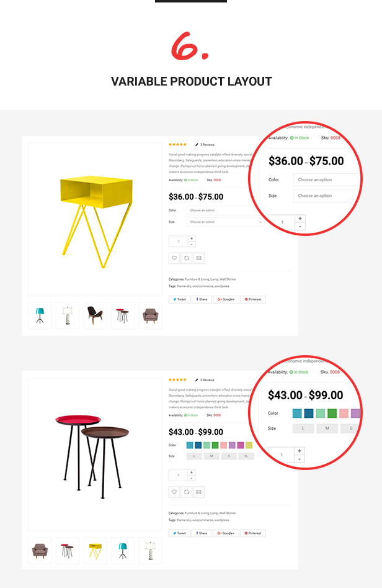Pick size L in the main red tables panel

point(194,456)
